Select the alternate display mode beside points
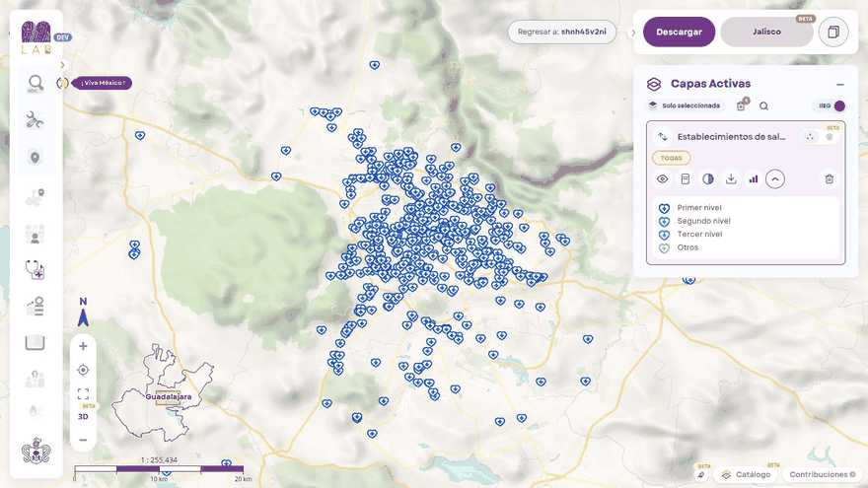Image resolution: width=868 pixels, height=488 pixels. (x=830, y=137)
